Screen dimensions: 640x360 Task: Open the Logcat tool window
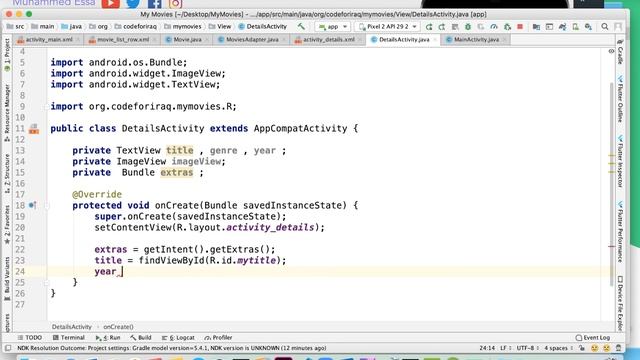click(178, 338)
